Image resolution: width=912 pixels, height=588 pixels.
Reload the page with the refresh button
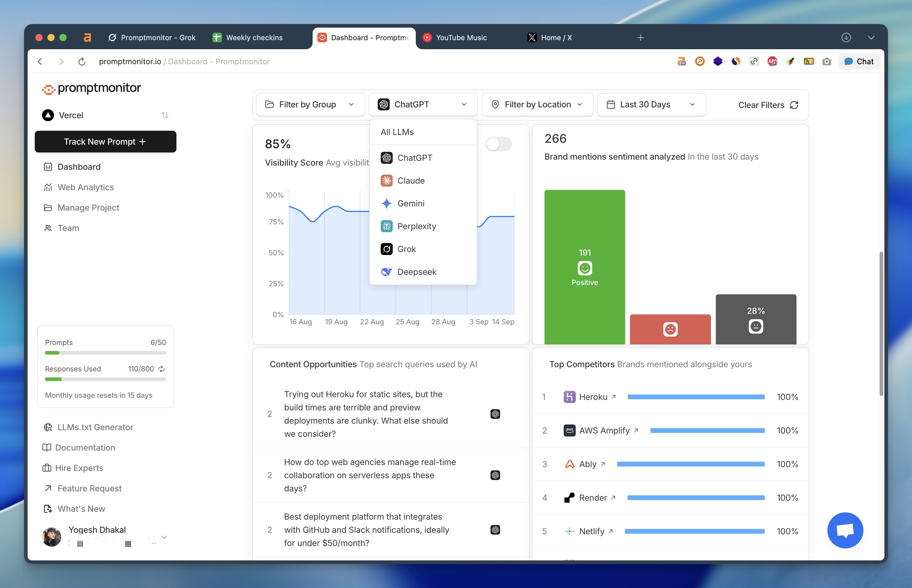[x=82, y=61]
